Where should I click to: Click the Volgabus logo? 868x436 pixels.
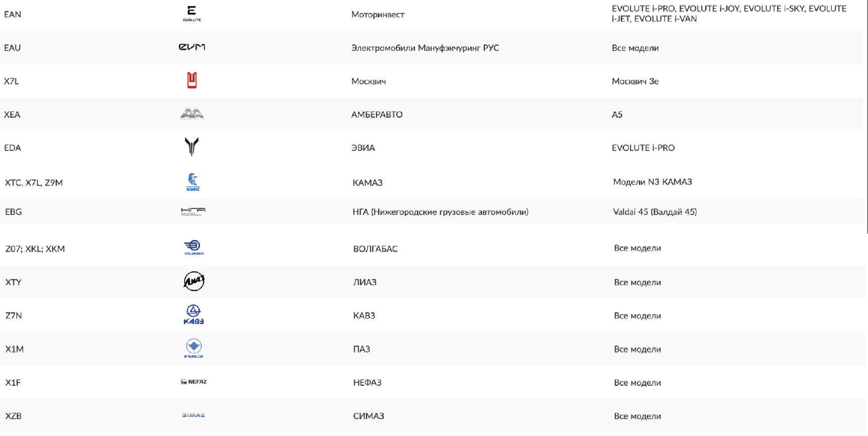pyautogui.click(x=194, y=247)
